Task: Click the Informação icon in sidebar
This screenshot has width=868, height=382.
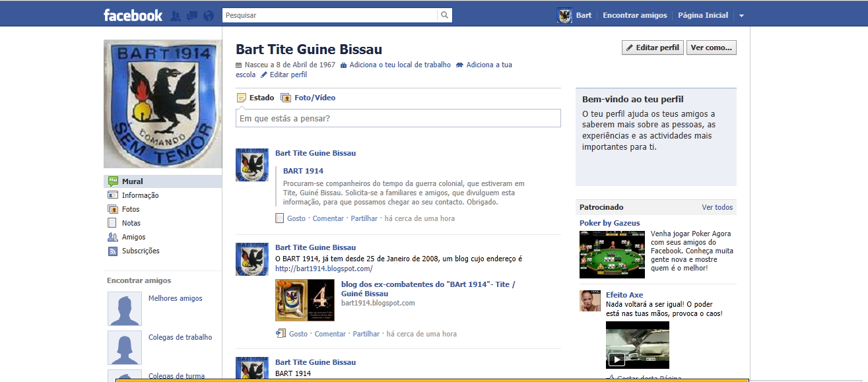Action: [x=112, y=195]
